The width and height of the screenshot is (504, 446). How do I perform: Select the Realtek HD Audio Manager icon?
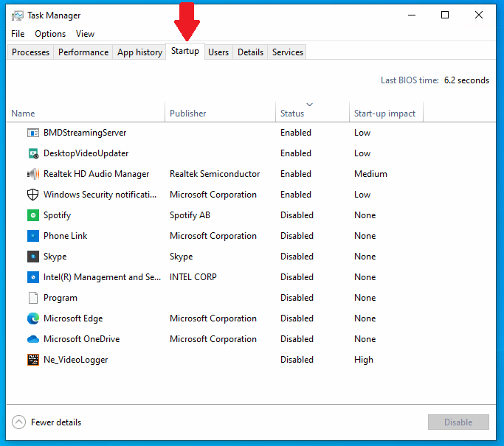pos(32,174)
